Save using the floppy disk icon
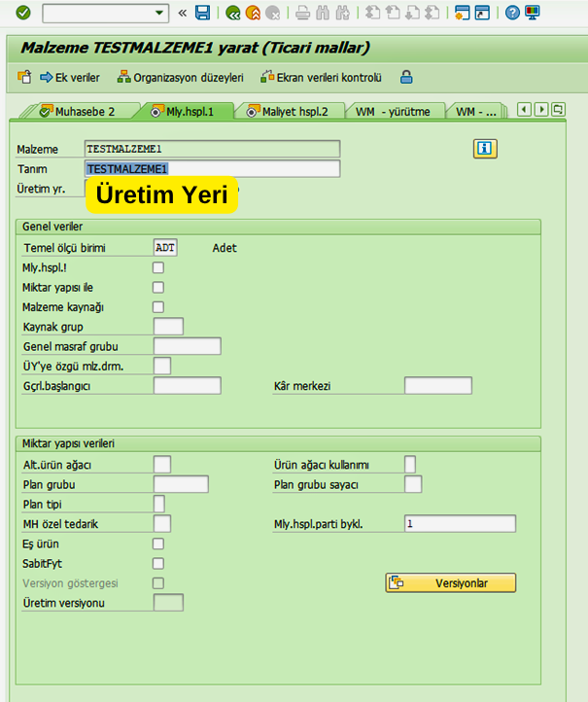Viewport: 588px width, 702px height. pyautogui.click(x=202, y=13)
